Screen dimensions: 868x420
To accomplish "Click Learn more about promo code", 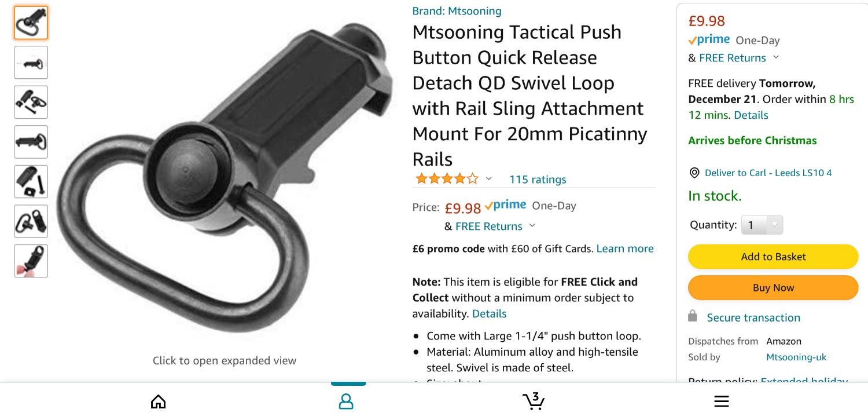I will click(x=625, y=249).
